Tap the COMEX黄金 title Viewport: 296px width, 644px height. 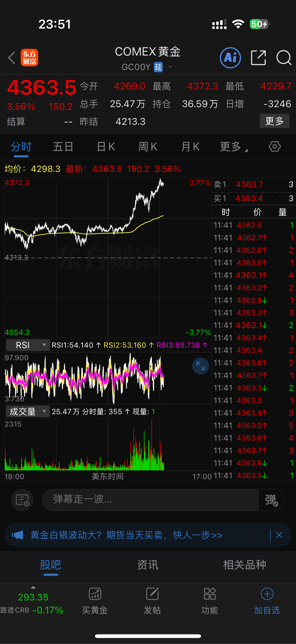pyautogui.click(x=148, y=52)
